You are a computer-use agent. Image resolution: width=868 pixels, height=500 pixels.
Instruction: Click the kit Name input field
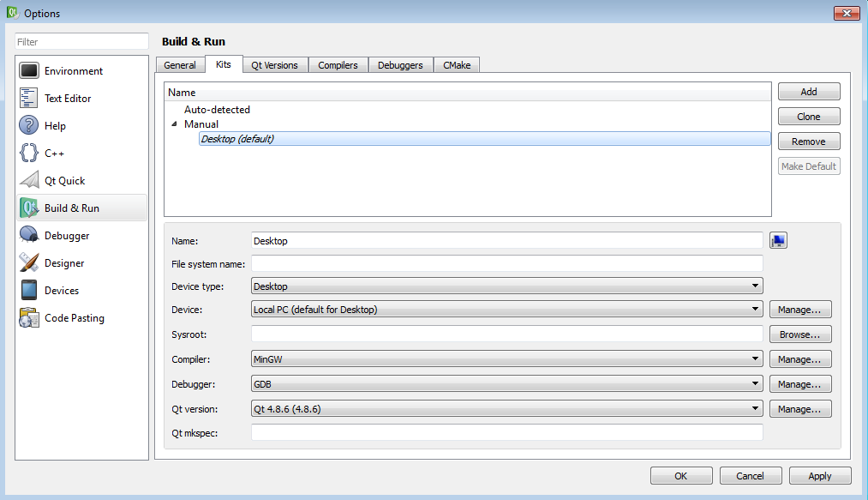tap(507, 241)
